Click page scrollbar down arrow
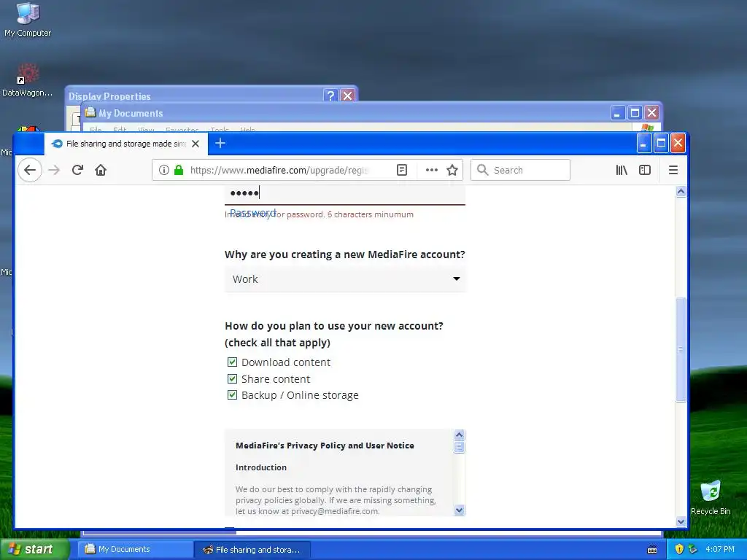The width and height of the screenshot is (747, 560). click(681, 521)
